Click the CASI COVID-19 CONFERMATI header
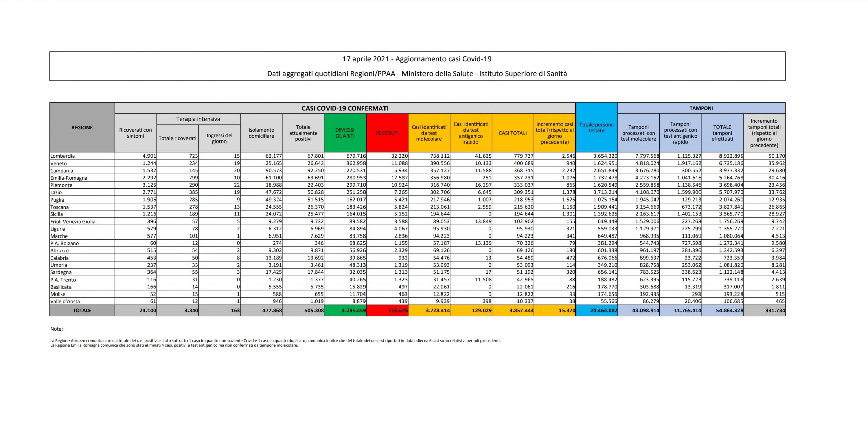 click(x=345, y=108)
